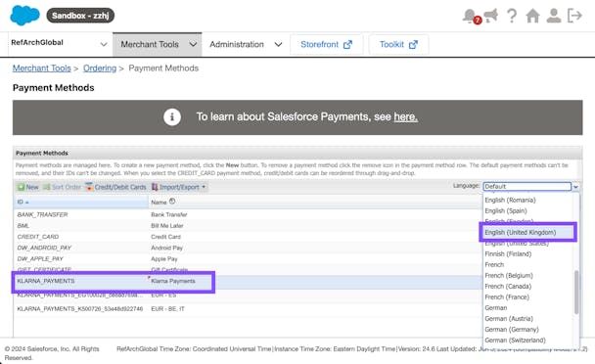Click the 'Credit Card' name cell
This screenshot has height=364, width=595.
point(165,237)
